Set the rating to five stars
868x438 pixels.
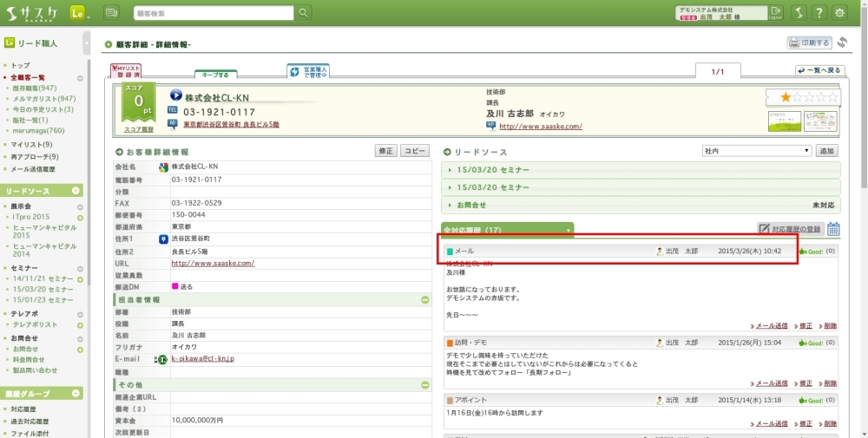click(834, 97)
